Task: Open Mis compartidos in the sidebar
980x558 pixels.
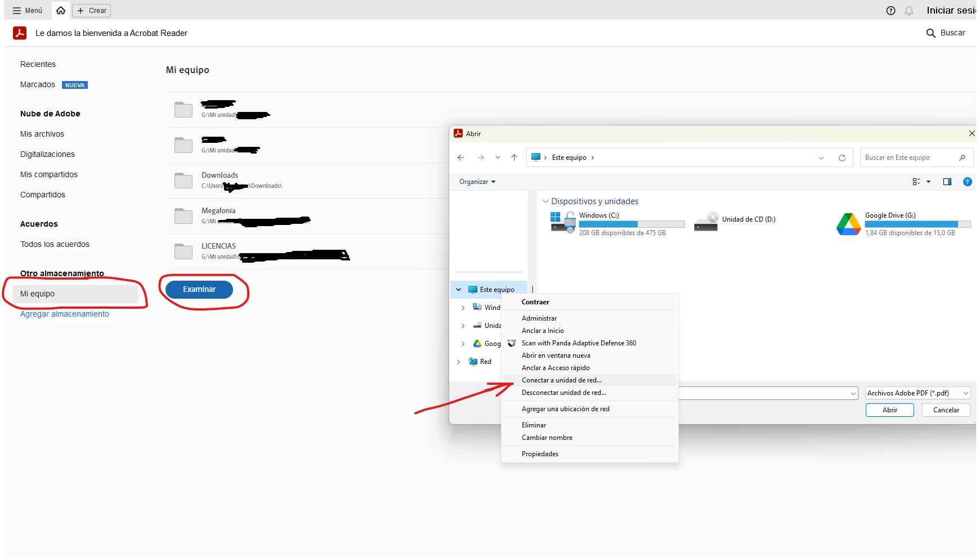Action: pos(49,174)
